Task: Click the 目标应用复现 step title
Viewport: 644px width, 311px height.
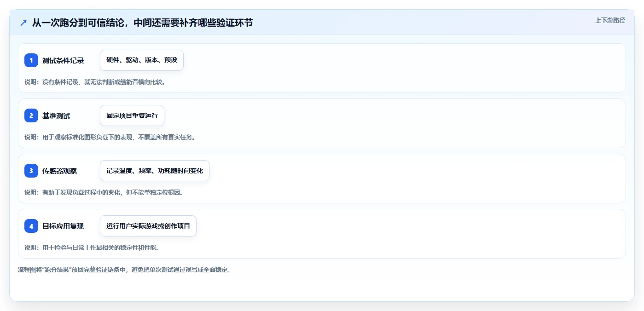Action: [x=63, y=226]
